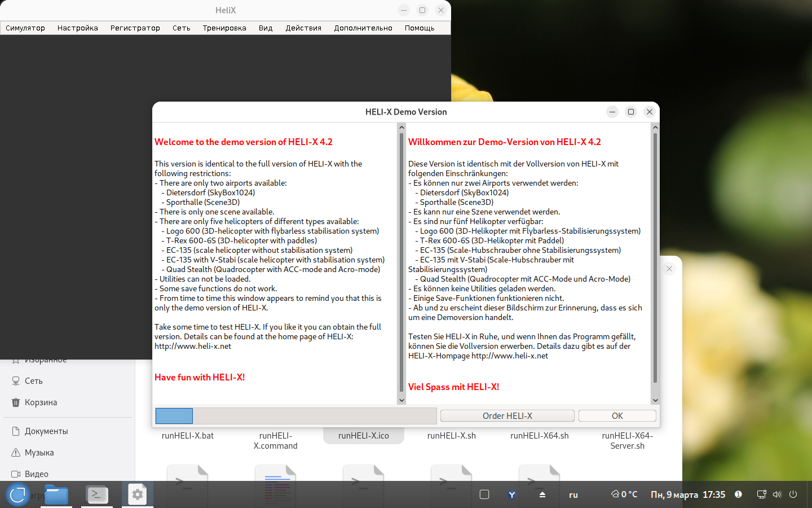812x508 pixels.
Task: Click the 'Have fun with HELI-X!' text
Action: tap(200, 377)
